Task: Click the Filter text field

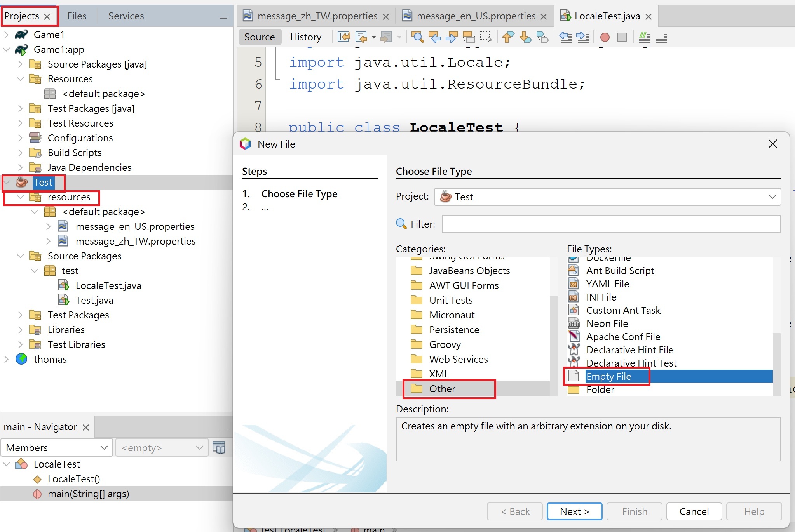Action: coord(610,224)
